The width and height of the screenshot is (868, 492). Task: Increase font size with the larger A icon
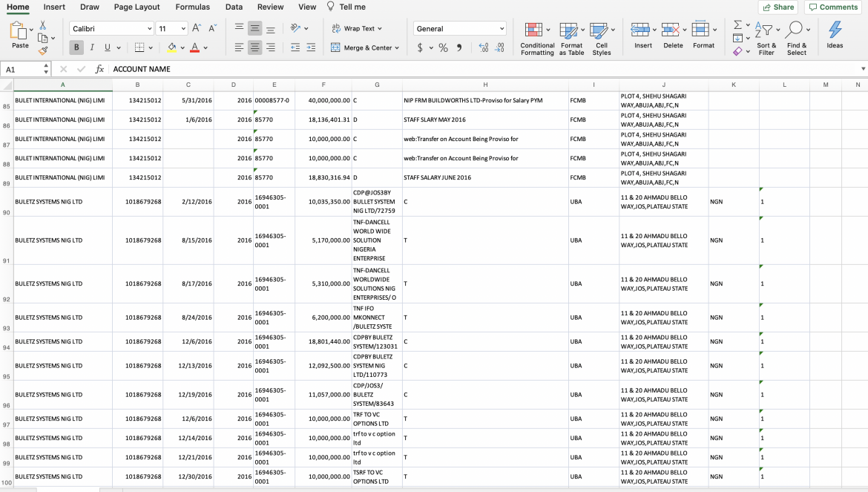(x=197, y=28)
